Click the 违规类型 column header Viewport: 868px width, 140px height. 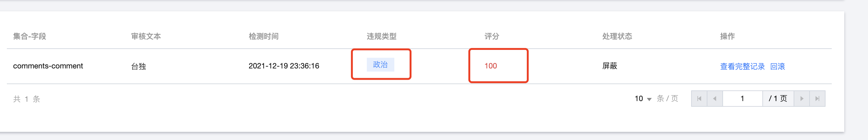tap(382, 36)
